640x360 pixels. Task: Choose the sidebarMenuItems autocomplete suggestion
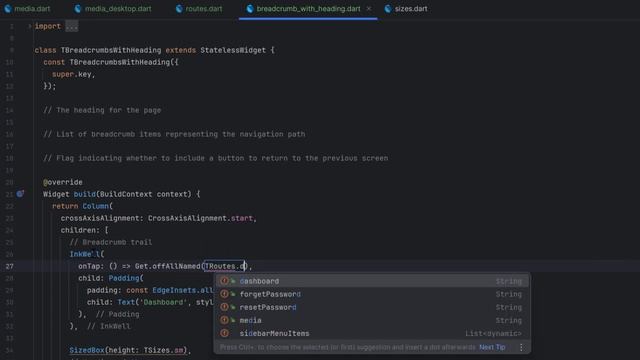click(372, 333)
